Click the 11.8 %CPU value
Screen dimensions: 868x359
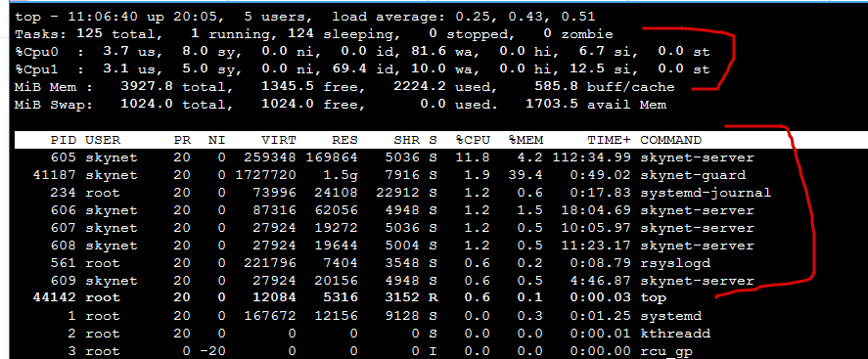pyautogui.click(x=473, y=157)
